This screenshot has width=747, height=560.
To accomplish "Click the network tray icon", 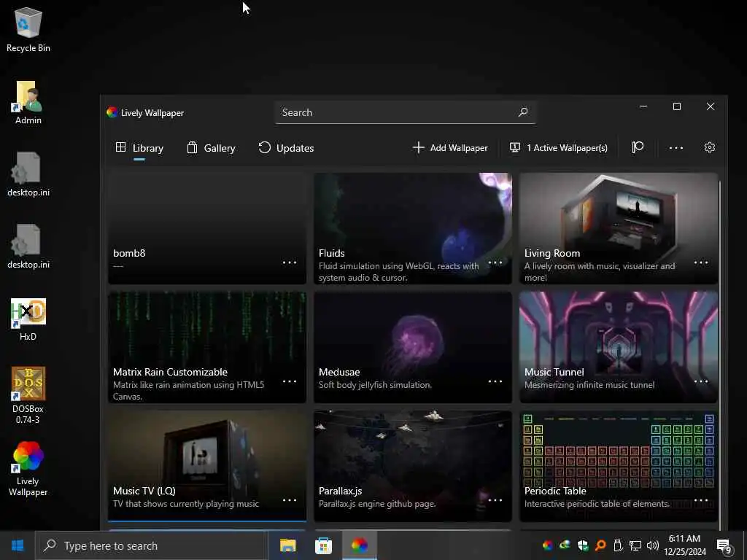I will click(635, 545).
